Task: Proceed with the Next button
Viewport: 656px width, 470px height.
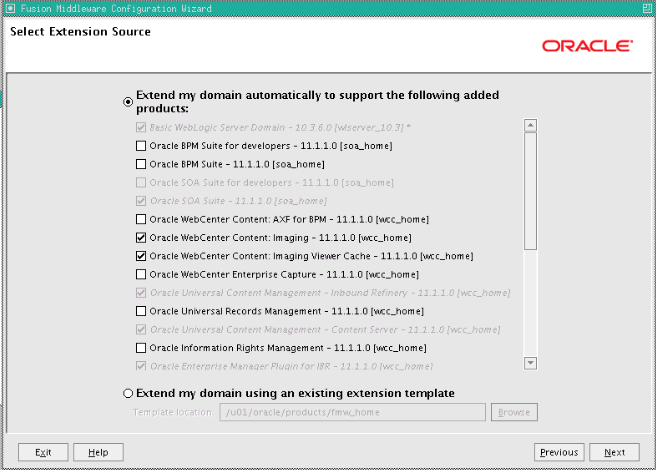Action: tap(614, 452)
